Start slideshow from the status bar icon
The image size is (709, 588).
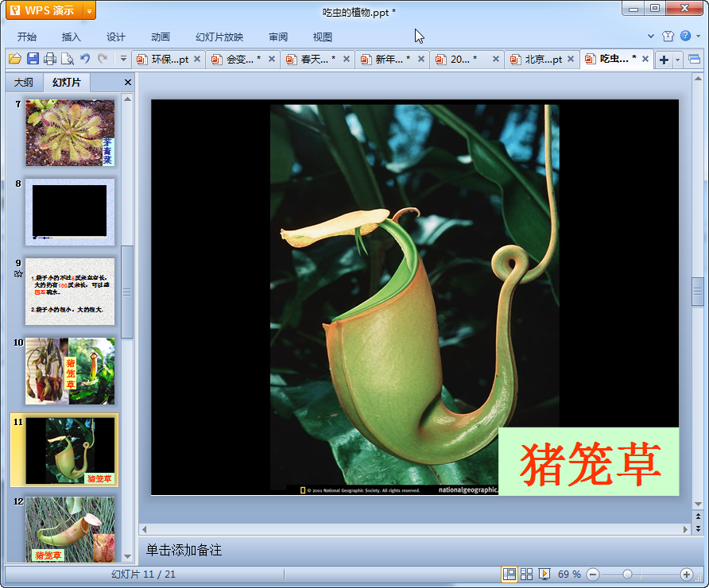pos(544,574)
